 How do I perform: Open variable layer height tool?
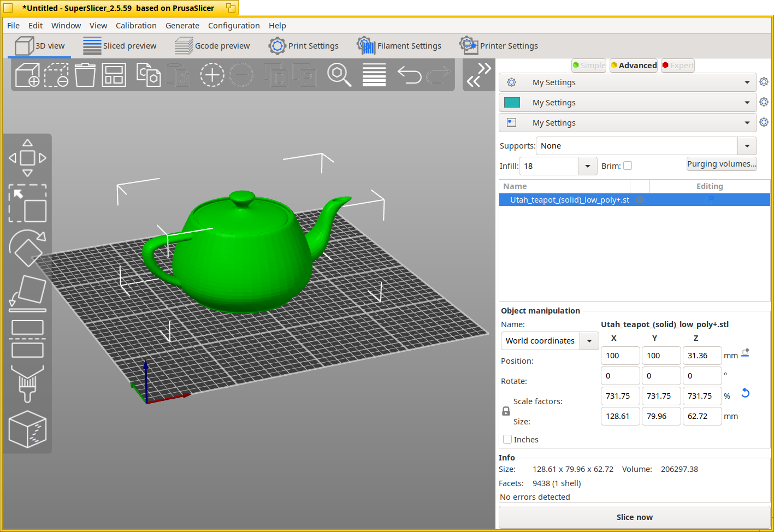click(x=374, y=75)
